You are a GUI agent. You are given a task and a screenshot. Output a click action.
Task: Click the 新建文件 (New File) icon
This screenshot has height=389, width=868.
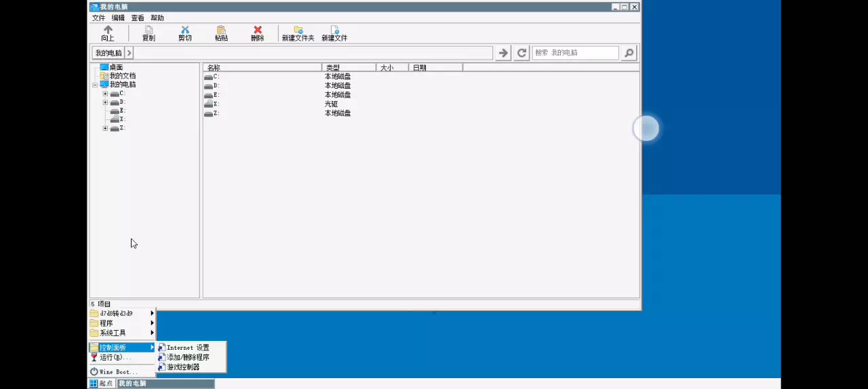pyautogui.click(x=334, y=30)
